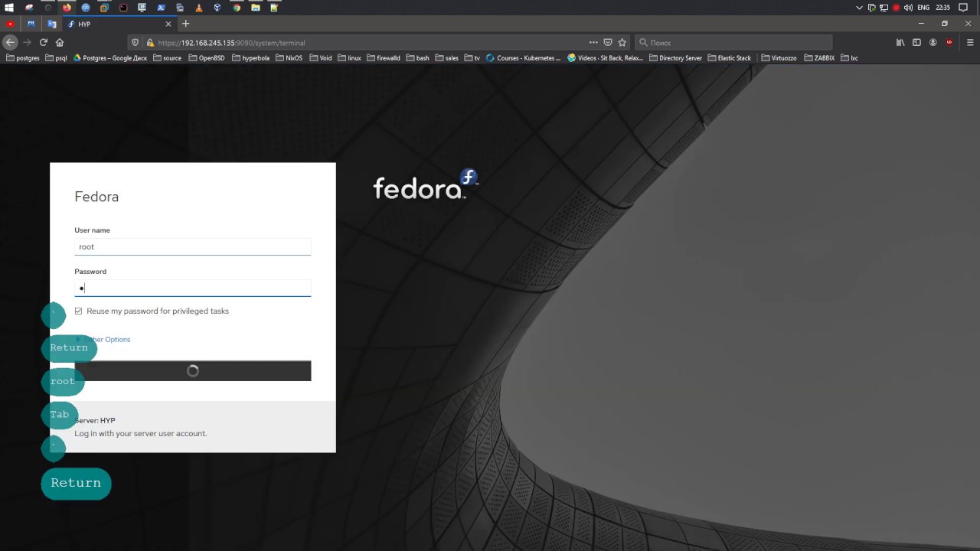Open the ZABBIX bookmark folder

819,58
